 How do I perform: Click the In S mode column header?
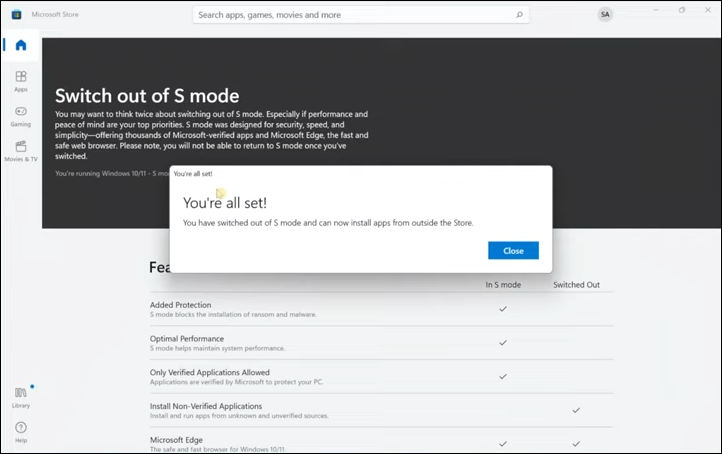pos(503,285)
